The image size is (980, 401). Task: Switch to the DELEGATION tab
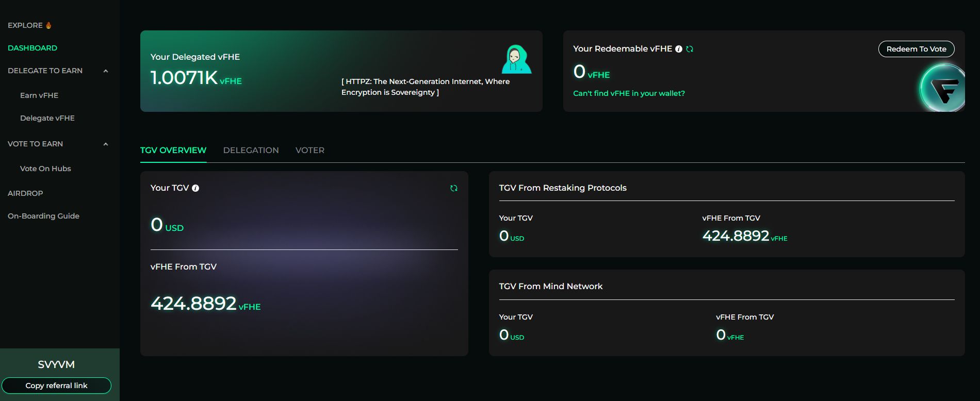[251, 151]
